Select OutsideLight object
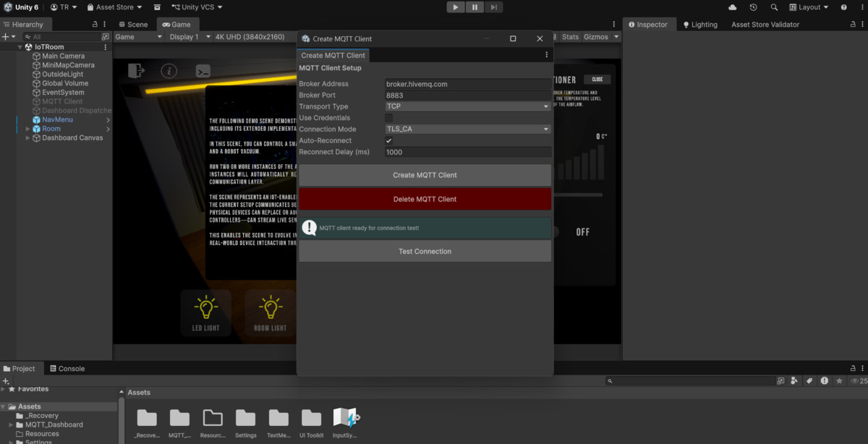868x444 pixels. (x=62, y=74)
